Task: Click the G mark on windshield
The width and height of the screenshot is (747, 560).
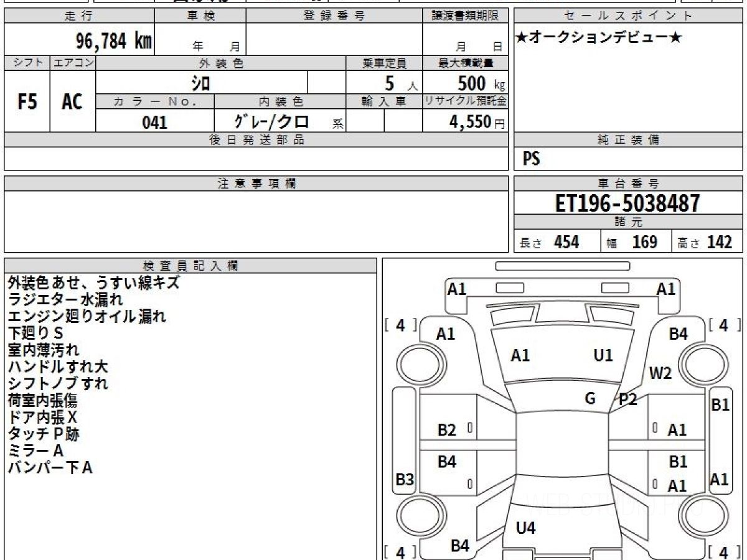Action: (x=591, y=398)
